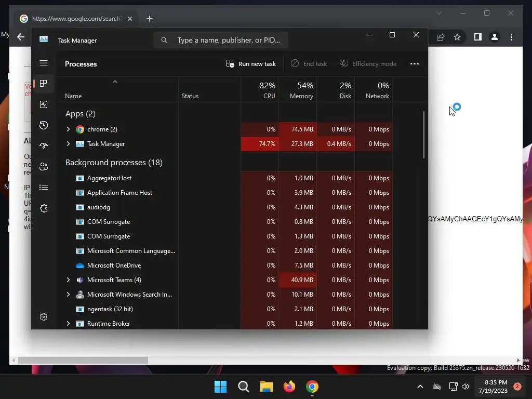Click Chrome's horizontal scrollbar thumb
The image size is (532, 399).
point(83,361)
